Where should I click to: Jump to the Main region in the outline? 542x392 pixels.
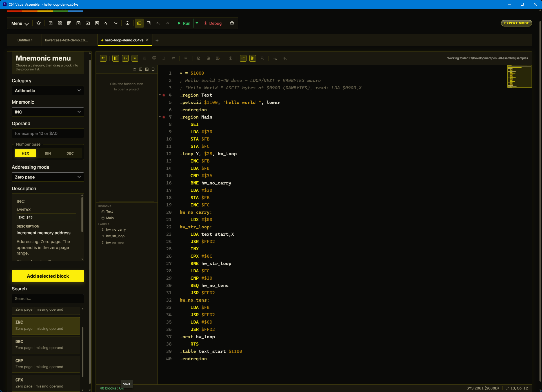coord(110,218)
